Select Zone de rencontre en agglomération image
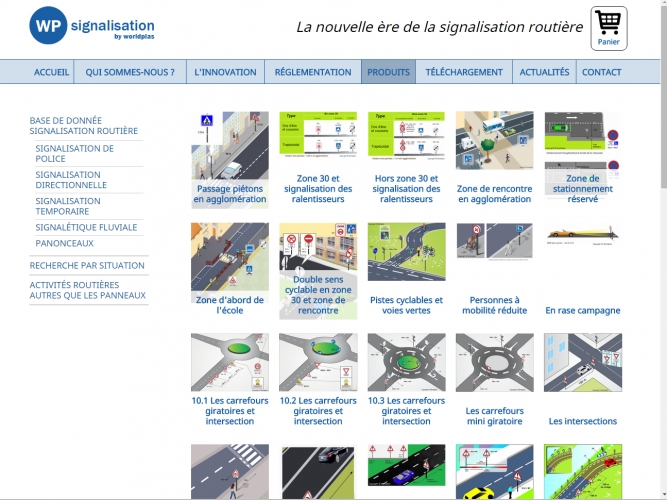Viewport: 667px width, 500px height. (494, 158)
